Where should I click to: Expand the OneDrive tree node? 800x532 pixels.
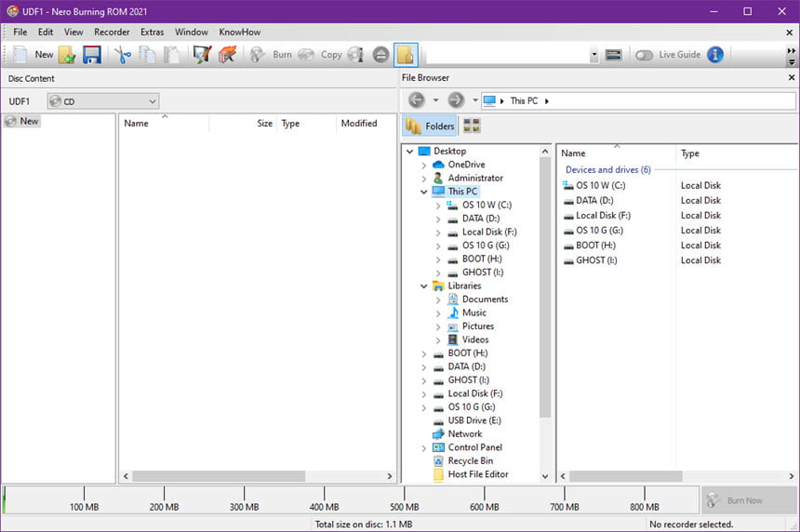coord(424,165)
